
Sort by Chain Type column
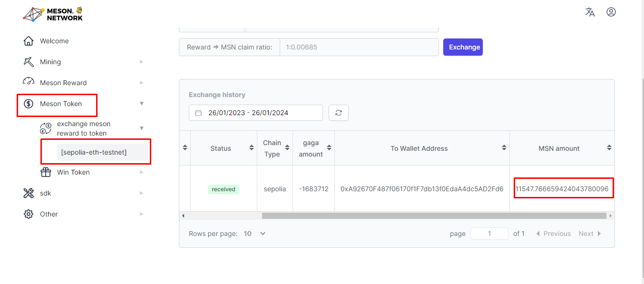pos(287,148)
